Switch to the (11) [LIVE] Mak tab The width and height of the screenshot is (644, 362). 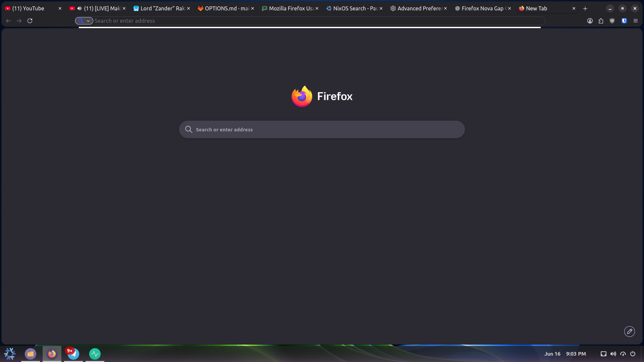click(97, 8)
